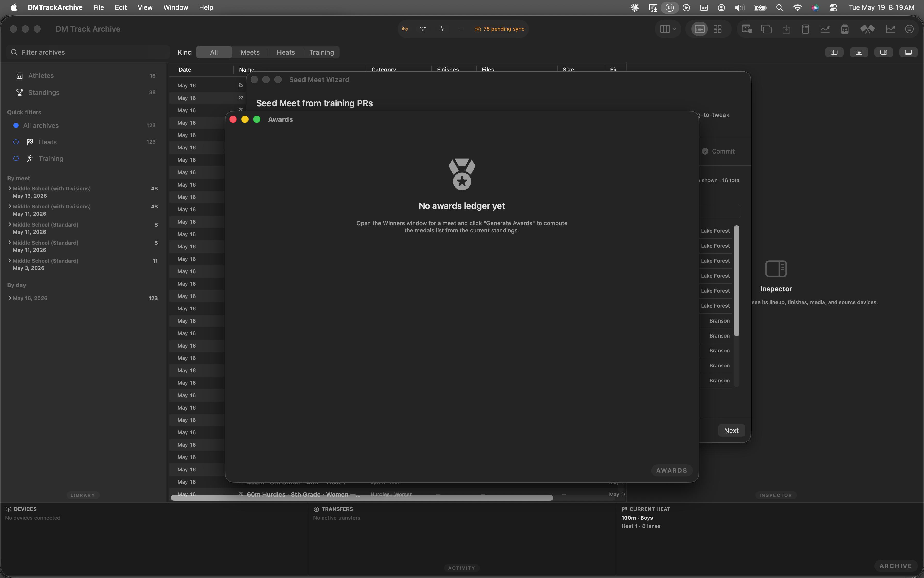
Task: Click the magnifier icon in Filter archives field
Action: pyautogui.click(x=14, y=52)
